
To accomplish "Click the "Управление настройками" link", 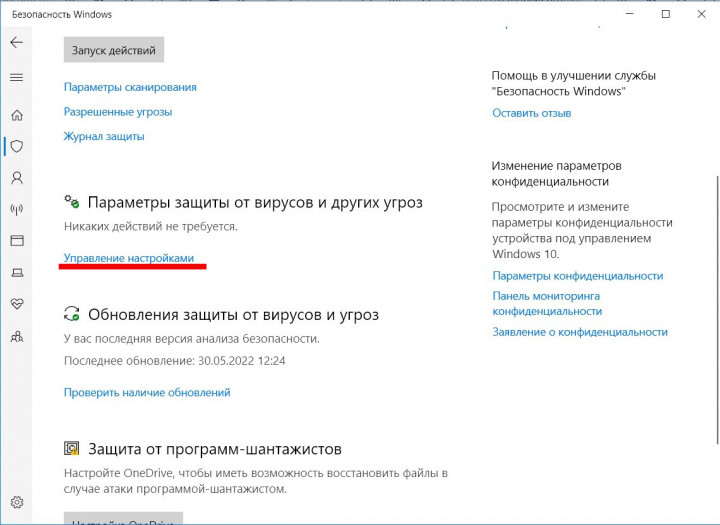I will click(x=129, y=257).
